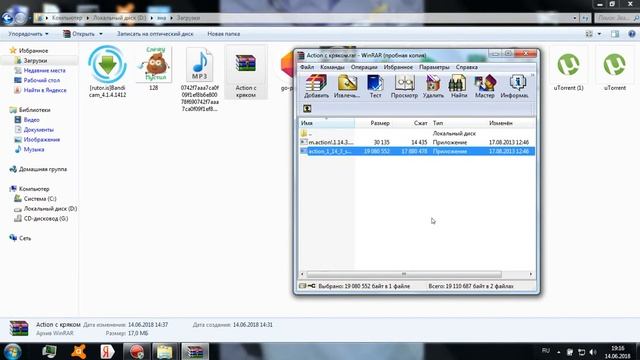Viewport: 640px width, 360px height.
Task: Click the volume speaker tray icon
Action: [x=593, y=352]
